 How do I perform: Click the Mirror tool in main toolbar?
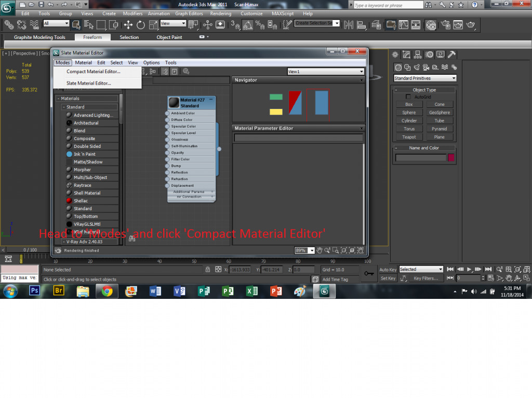click(x=349, y=25)
